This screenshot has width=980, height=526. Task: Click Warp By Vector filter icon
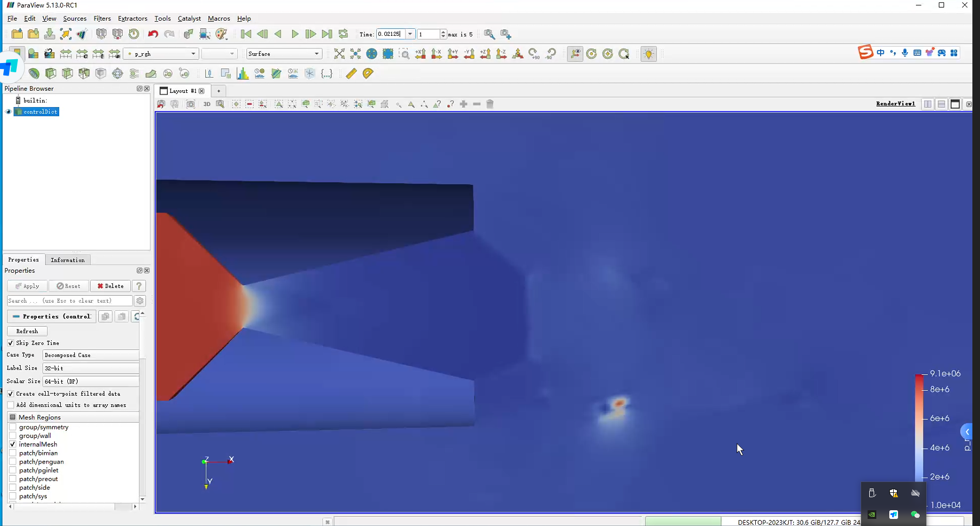point(151,73)
